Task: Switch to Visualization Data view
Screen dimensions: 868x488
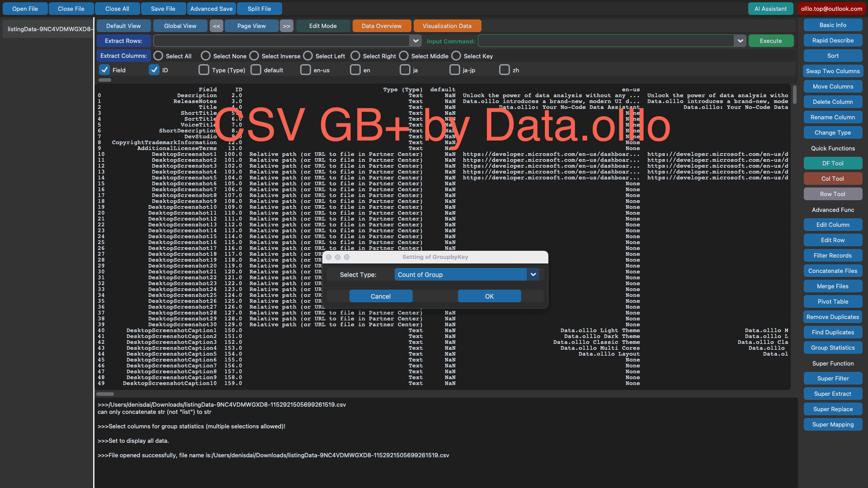Action: (x=447, y=26)
